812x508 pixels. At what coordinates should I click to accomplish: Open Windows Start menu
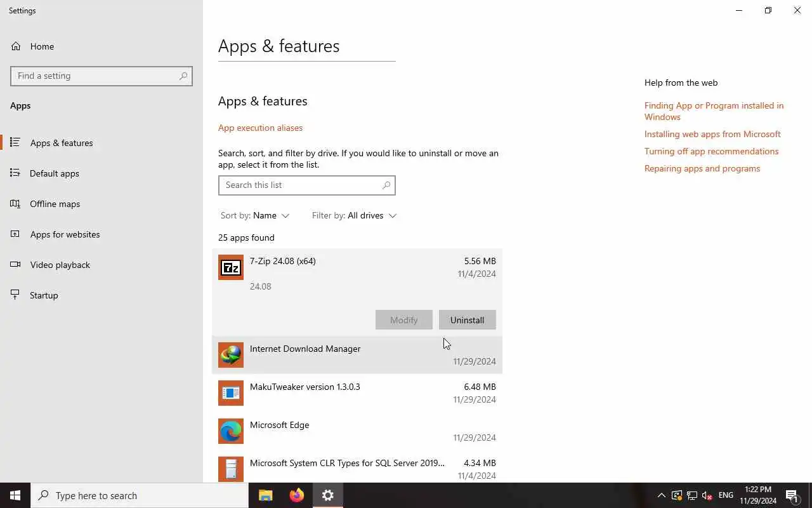tap(15, 495)
